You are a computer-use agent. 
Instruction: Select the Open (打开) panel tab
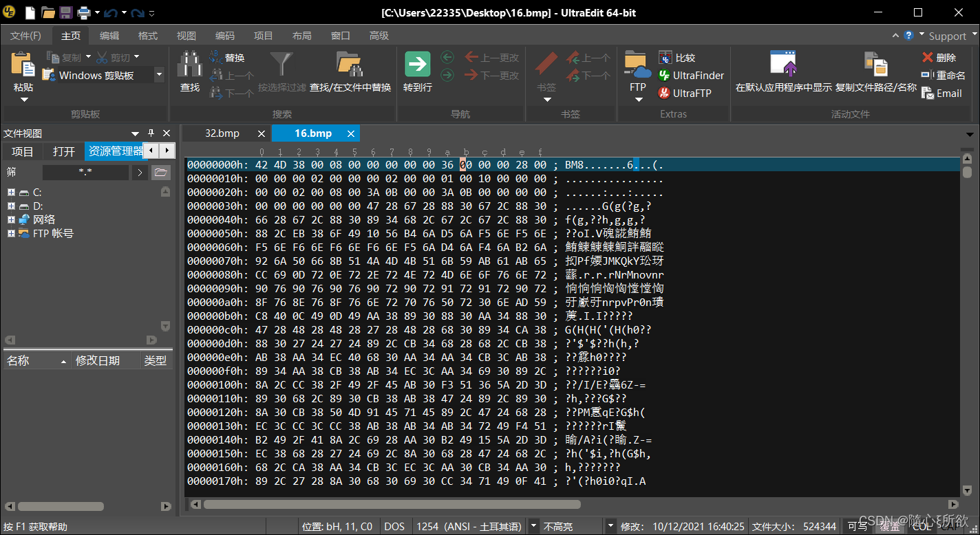(x=64, y=151)
